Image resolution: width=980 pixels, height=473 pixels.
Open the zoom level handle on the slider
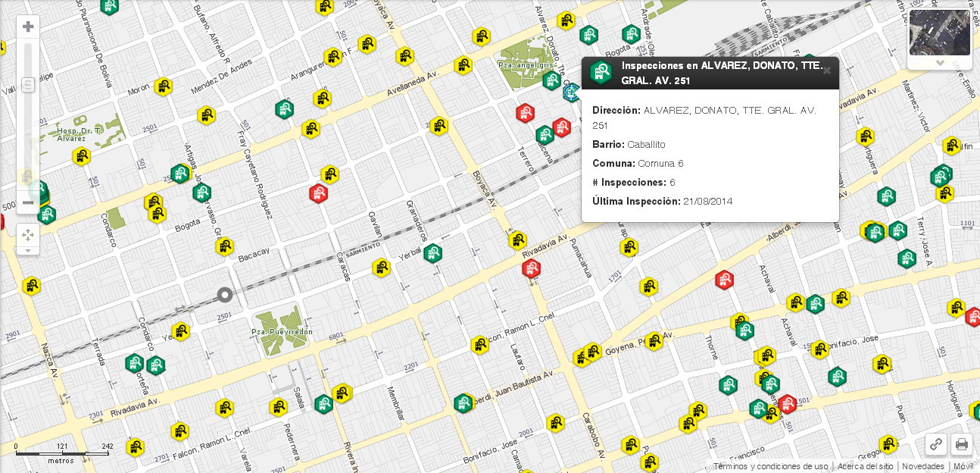click(28, 85)
